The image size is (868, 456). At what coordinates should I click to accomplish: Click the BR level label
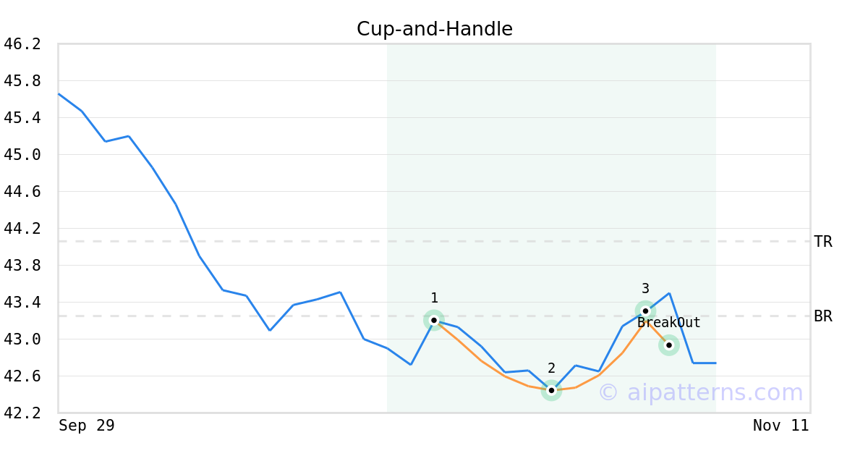click(823, 316)
